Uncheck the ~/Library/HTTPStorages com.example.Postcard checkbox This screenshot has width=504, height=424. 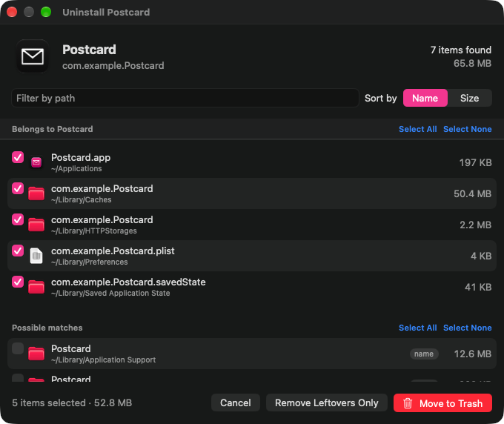tap(18, 220)
